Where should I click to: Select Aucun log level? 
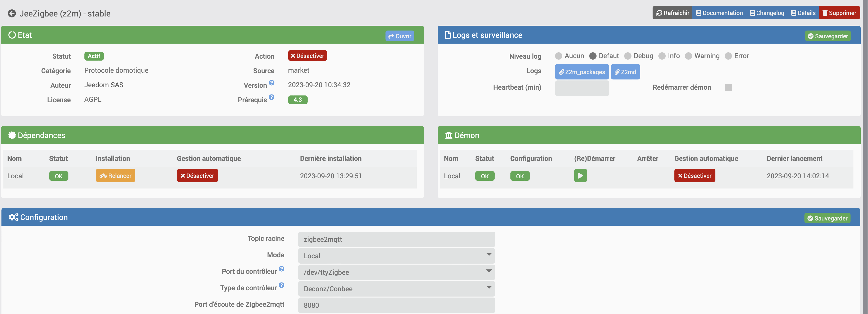tap(559, 56)
